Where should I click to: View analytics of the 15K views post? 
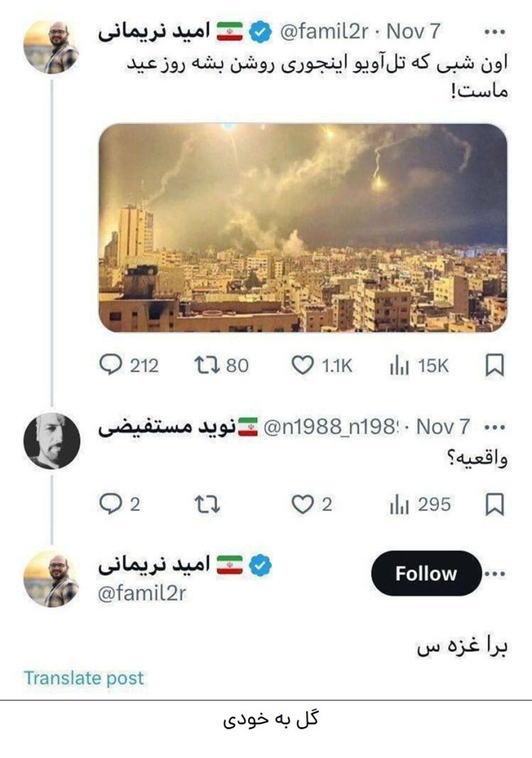pos(399,366)
